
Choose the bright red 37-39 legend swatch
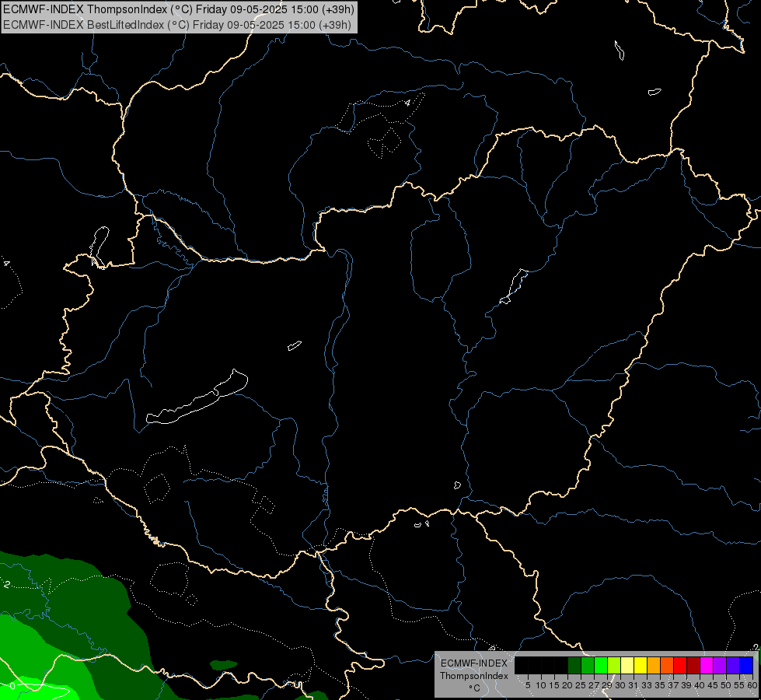click(680, 665)
